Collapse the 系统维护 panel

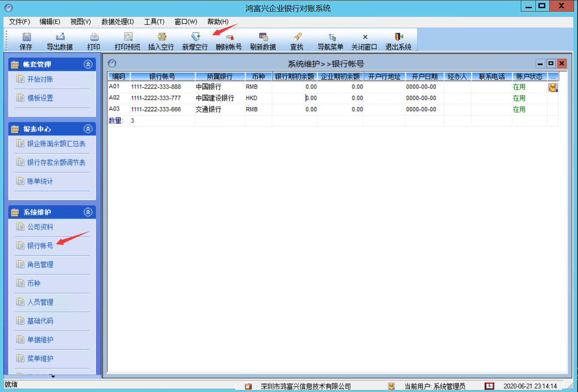pos(88,212)
